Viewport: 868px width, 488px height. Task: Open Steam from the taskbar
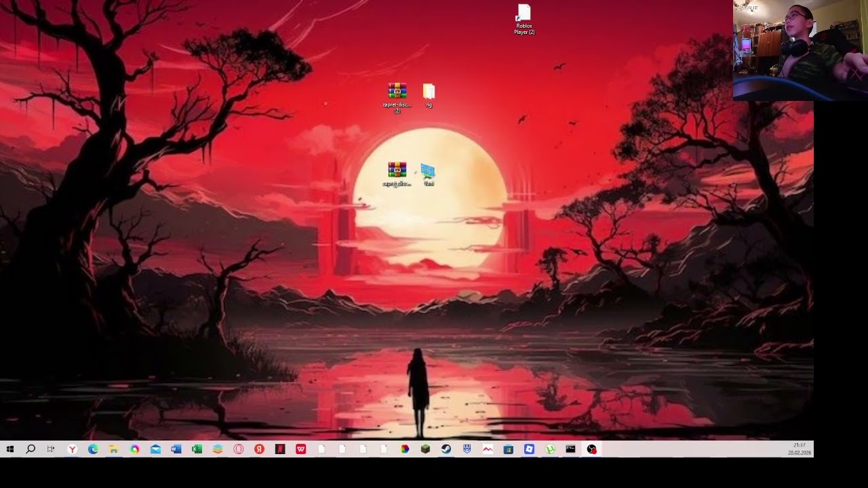click(x=446, y=449)
